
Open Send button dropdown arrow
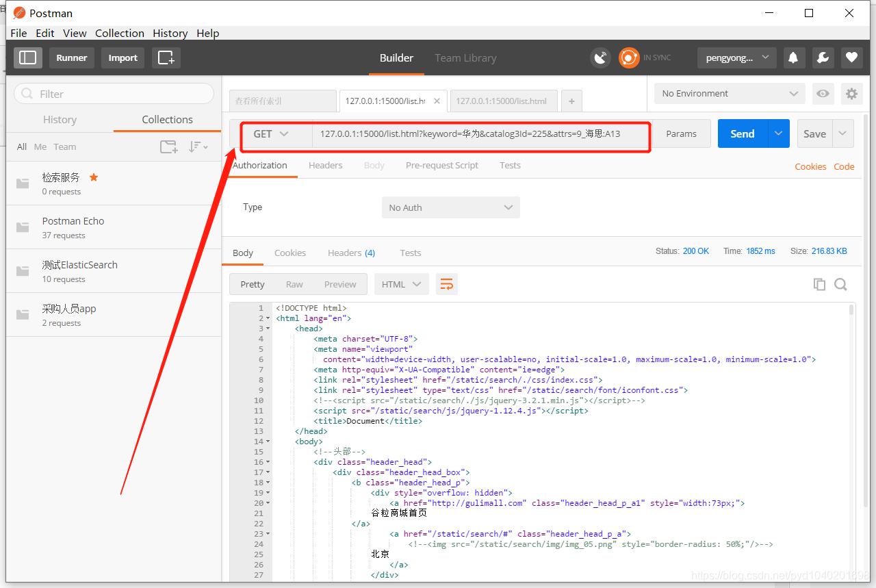[778, 133]
